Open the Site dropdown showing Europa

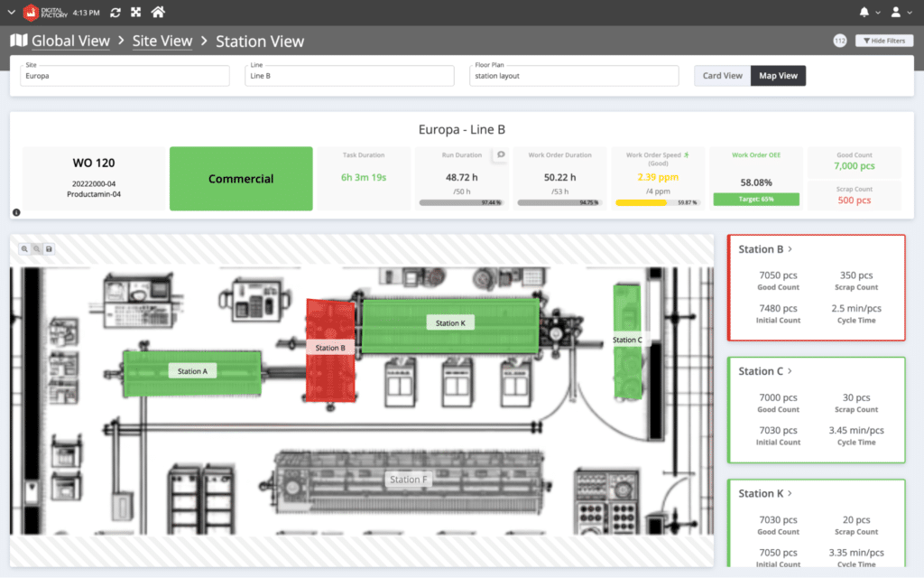125,76
